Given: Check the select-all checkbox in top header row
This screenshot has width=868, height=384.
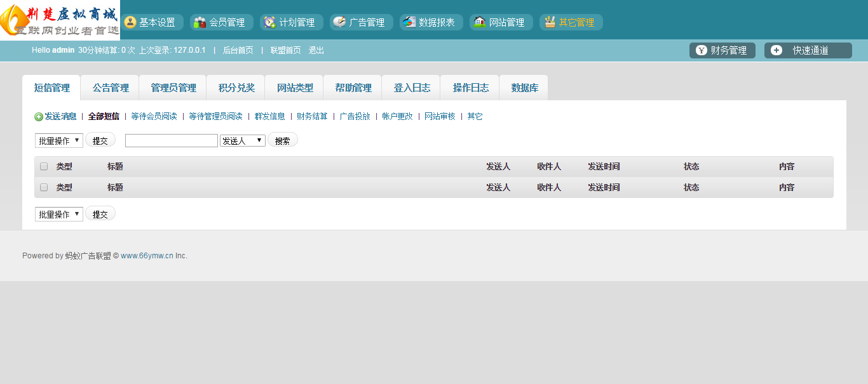Looking at the screenshot, I should click(44, 166).
